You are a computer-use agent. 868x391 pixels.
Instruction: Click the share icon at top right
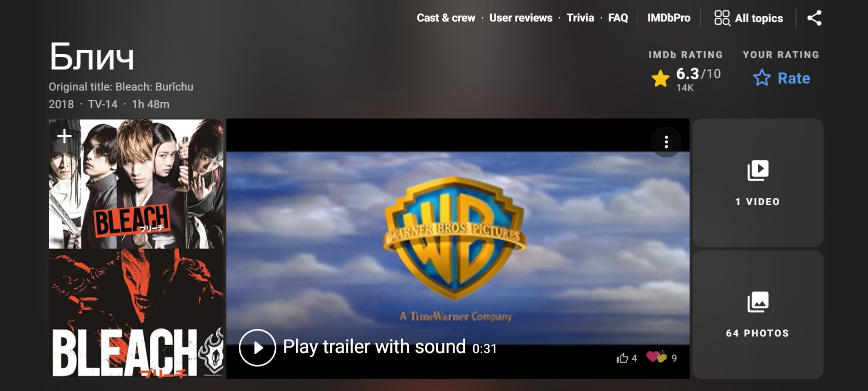pos(814,18)
